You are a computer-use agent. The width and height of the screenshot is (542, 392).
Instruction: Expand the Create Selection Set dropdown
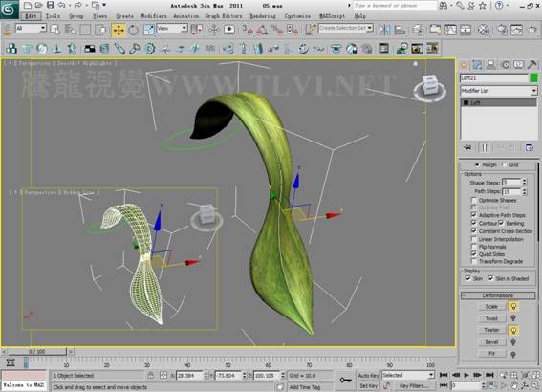[346, 28]
